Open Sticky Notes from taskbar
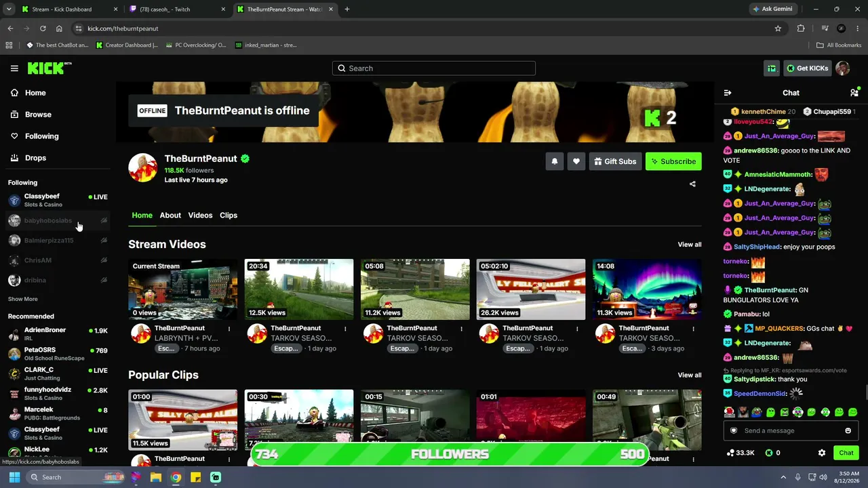 tap(196, 477)
